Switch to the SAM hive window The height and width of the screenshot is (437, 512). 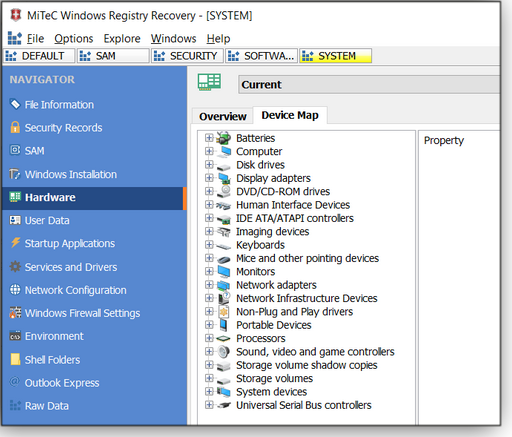point(113,56)
